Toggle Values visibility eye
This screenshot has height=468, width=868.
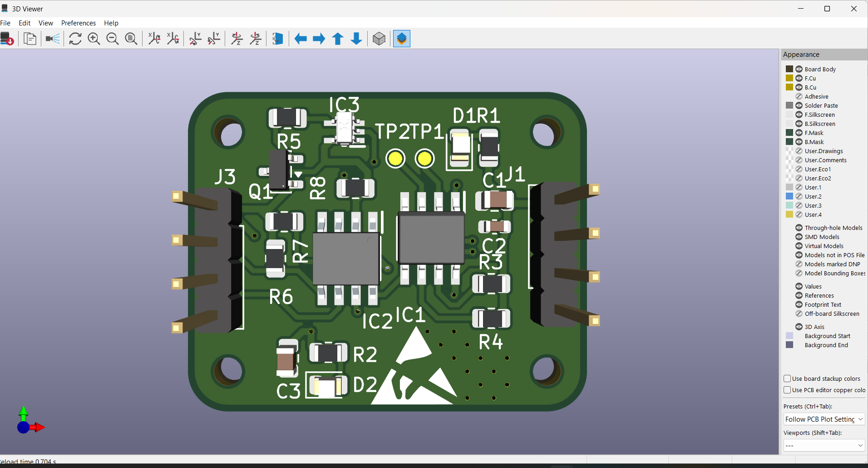(799, 286)
